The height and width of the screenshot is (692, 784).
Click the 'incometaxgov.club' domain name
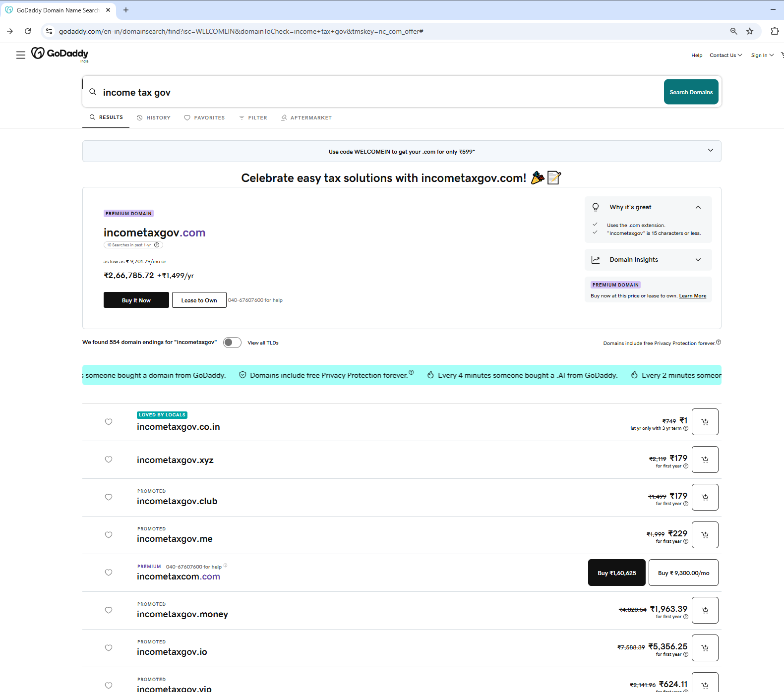tap(177, 501)
